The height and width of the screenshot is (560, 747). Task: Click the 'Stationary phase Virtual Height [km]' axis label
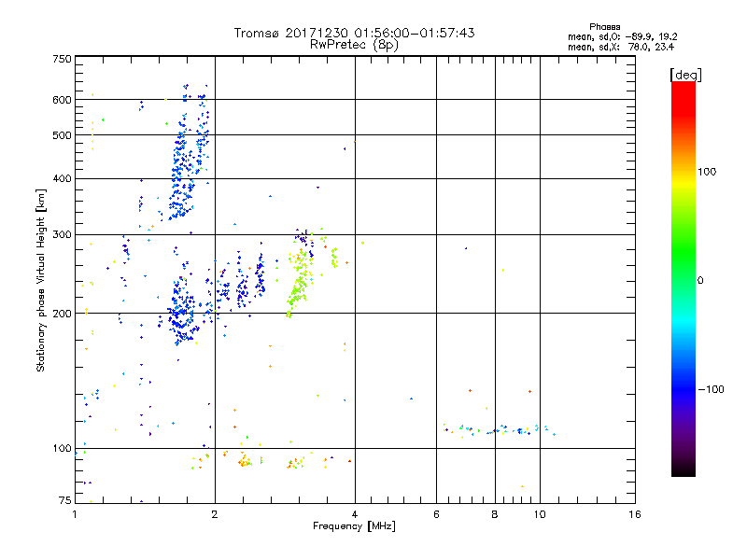[40, 280]
